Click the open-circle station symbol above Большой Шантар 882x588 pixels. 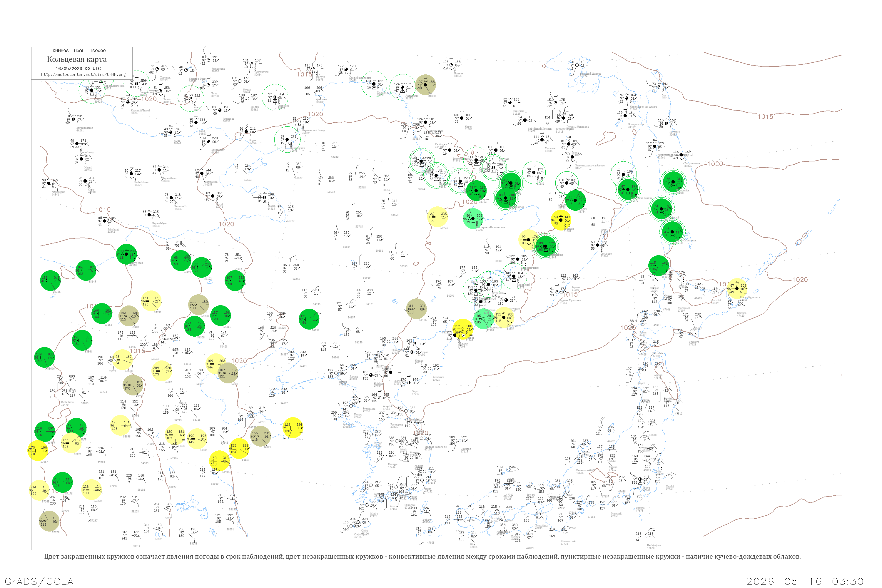point(577,65)
